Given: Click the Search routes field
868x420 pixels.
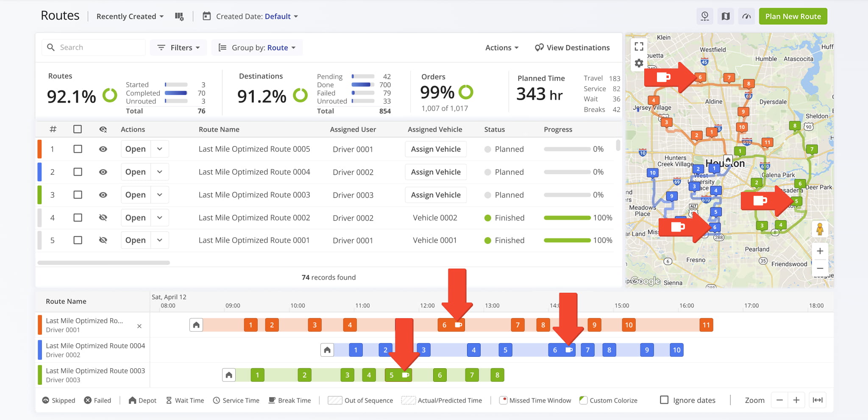Looking at the screenshot, I should pos(94,48).
